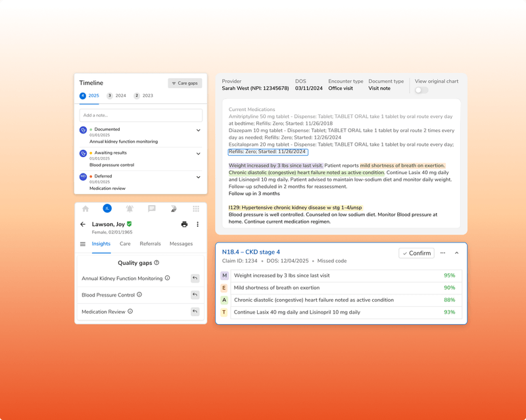Open more options on CKD stage 4 card
The height and width of the screenshot is (420, 526).
pyautogui.click(x=442, y=253)
